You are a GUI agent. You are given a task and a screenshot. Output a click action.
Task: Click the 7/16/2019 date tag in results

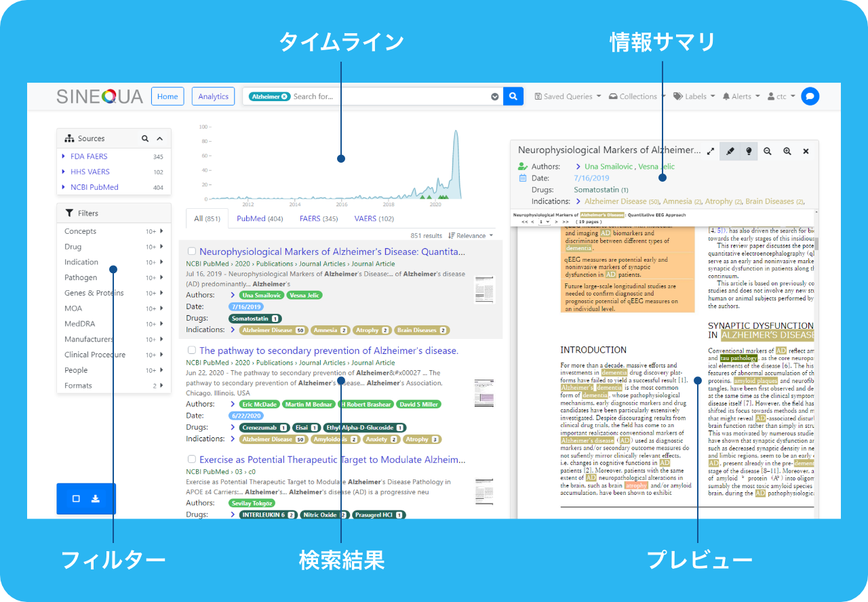[x=246, y=306]
